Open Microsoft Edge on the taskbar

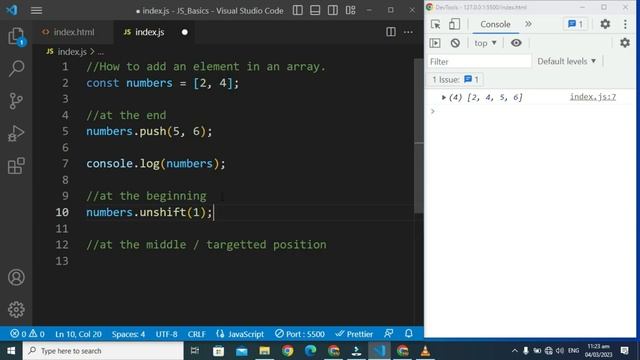[311, 351]
